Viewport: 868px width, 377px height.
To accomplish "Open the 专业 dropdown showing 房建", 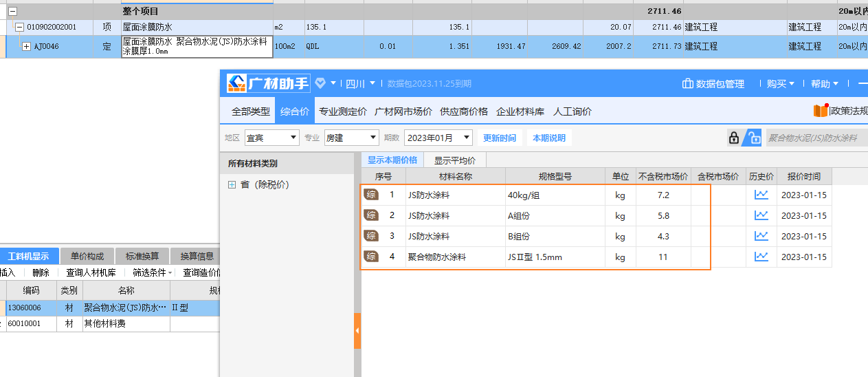I will 351,138.
